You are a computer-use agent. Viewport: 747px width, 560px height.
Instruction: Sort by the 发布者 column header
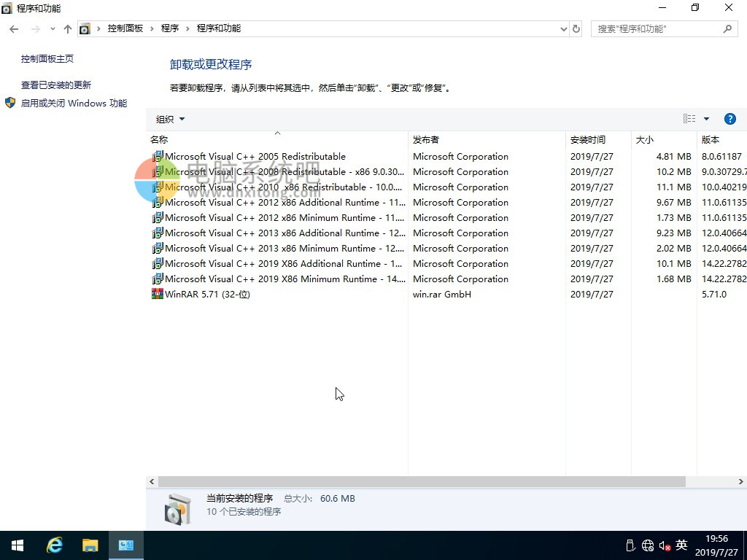click(487, 139)
